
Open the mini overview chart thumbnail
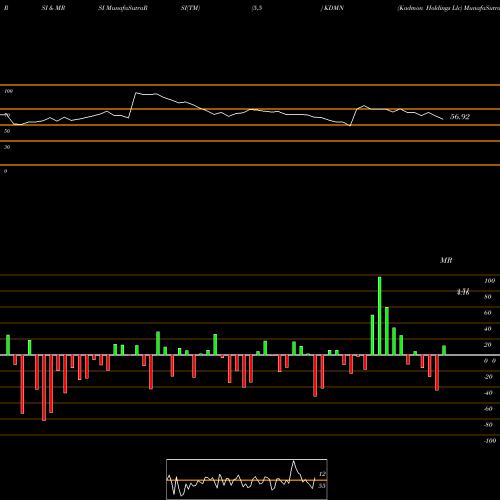247,479
